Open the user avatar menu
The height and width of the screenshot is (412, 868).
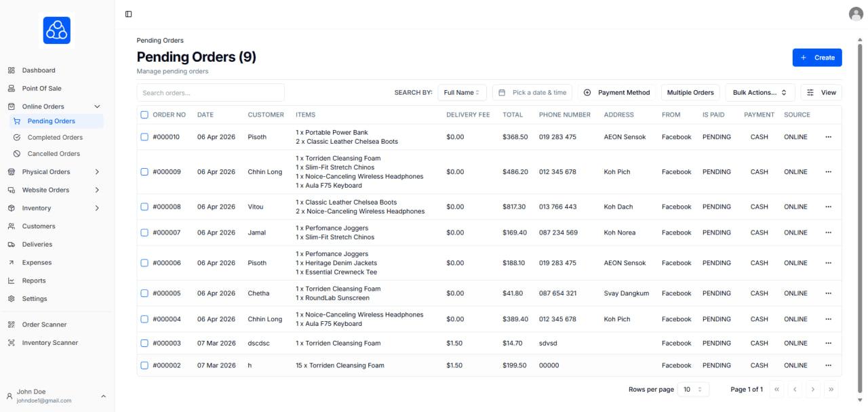coord(856,14)
